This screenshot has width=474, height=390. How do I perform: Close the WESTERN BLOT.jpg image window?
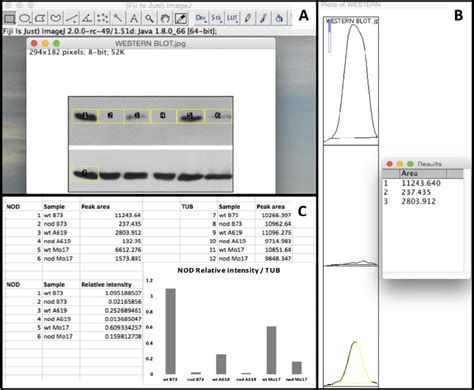(x=34, y=43)
